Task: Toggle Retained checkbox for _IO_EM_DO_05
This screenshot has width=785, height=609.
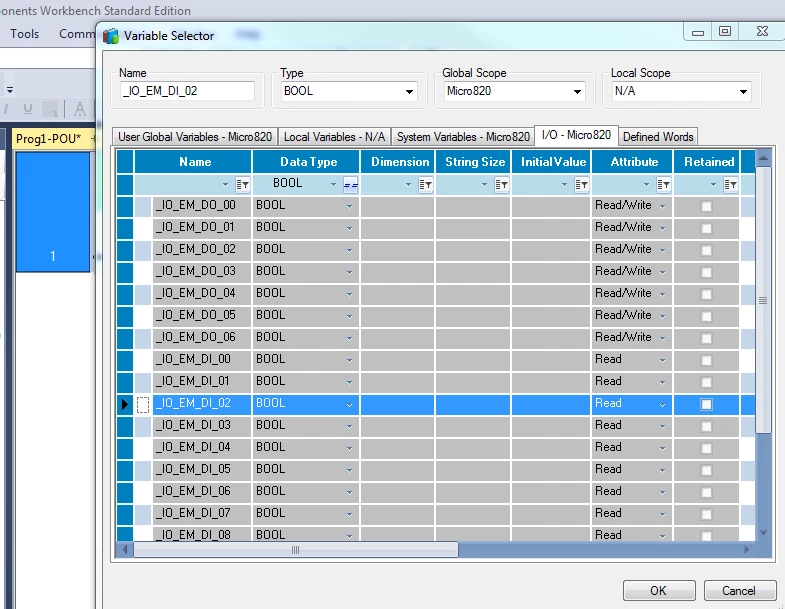Action: (706, 317)
